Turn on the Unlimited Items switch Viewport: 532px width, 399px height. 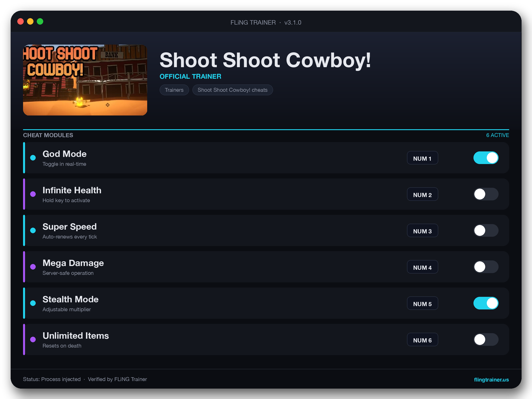pyautogui.click(x=486, y=339)
